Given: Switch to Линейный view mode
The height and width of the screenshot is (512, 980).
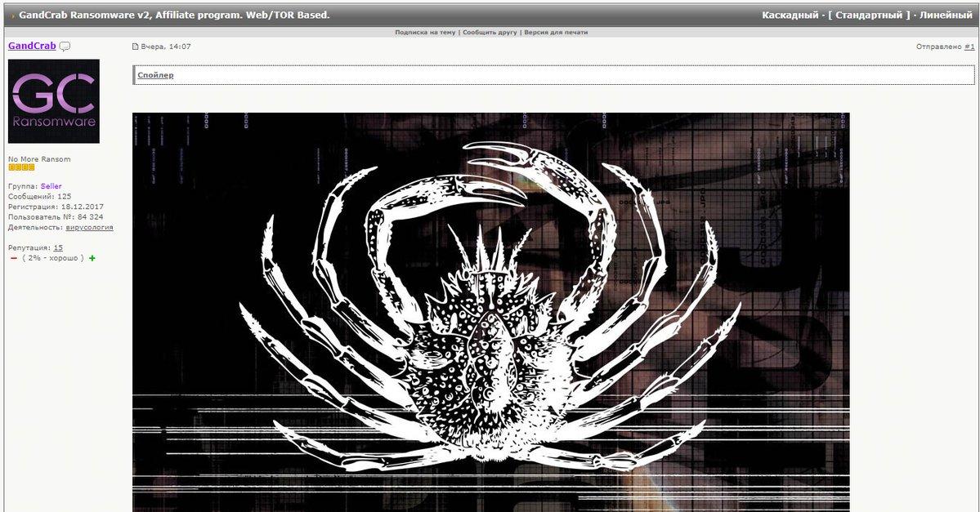Looking at the screenshot, I should click(x=946, y=15).
